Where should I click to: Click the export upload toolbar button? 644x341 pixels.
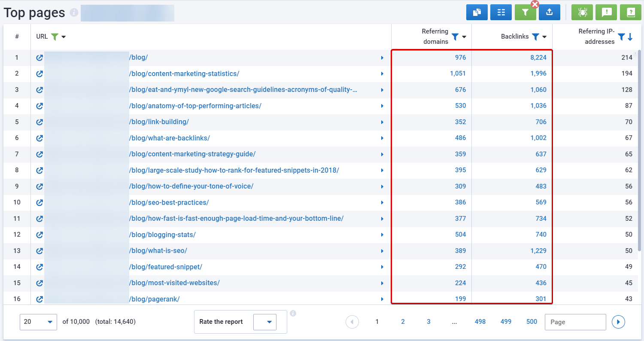click(550, 12)
